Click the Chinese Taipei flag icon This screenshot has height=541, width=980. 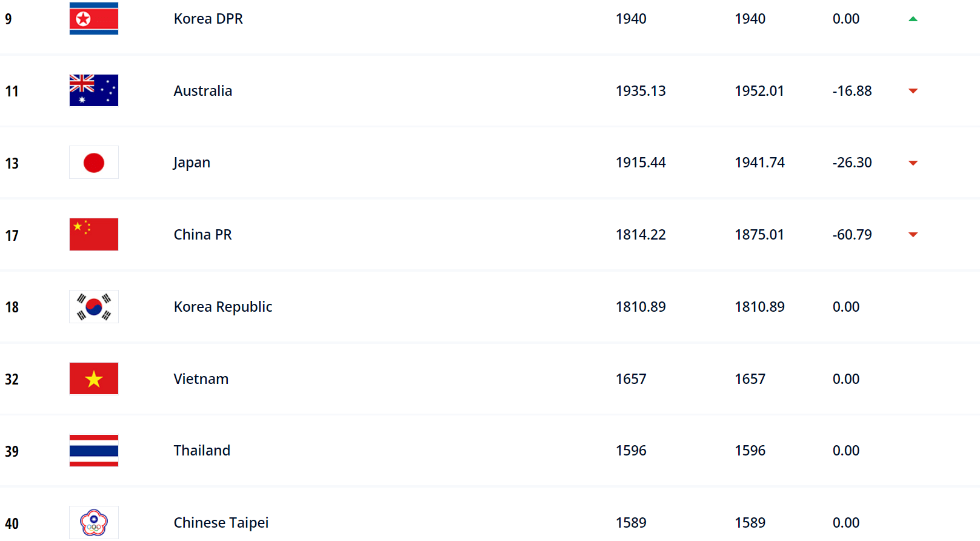[93, 522]
